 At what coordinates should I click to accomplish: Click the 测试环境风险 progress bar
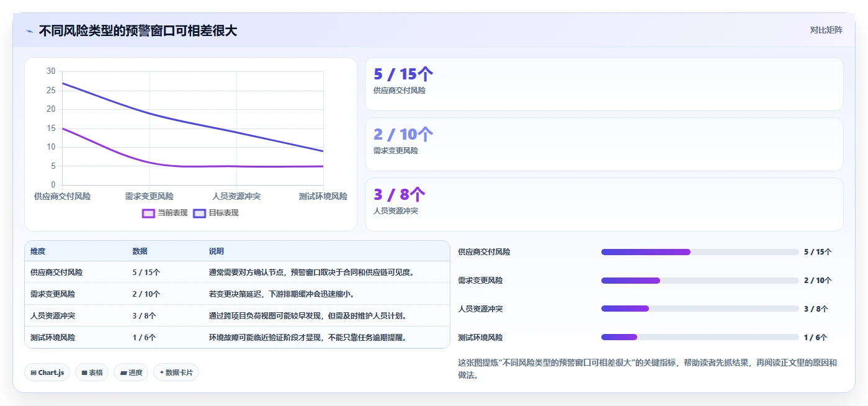[700, 337]
